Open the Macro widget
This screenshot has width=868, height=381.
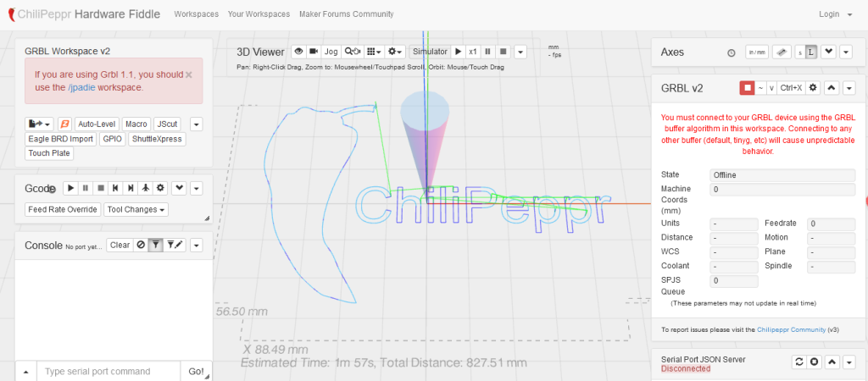point(136,124)
